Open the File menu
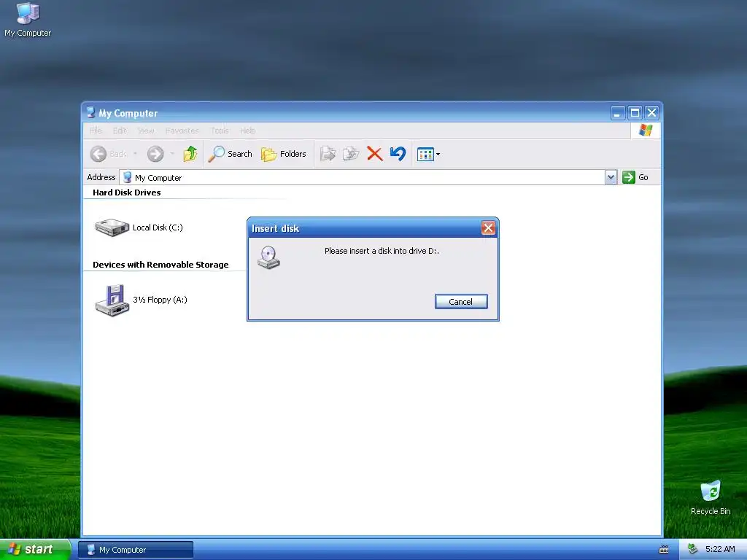747x560 pixels. click(x=96, y=131)
